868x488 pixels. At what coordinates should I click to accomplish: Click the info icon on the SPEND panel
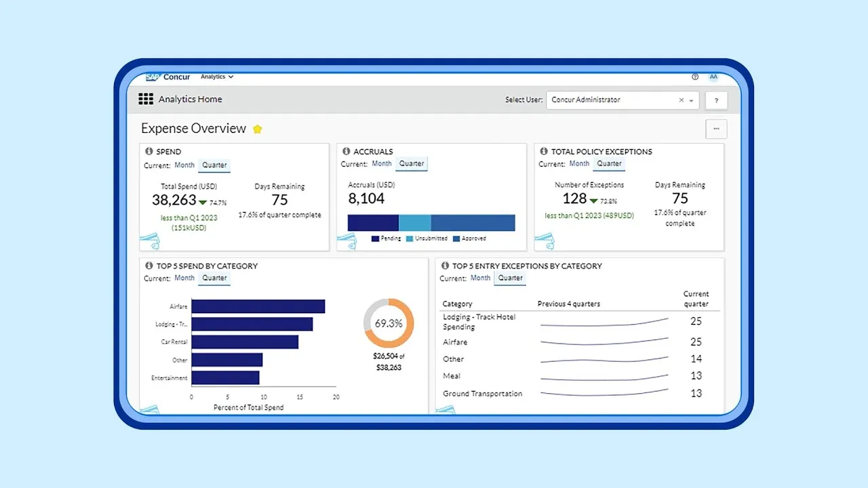pyautogui.click(x=149, y=151)
